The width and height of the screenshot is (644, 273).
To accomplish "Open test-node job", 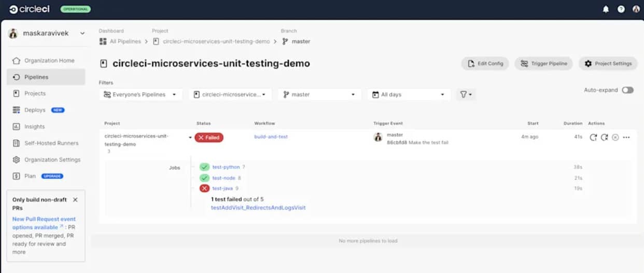I will coord(223,178).
